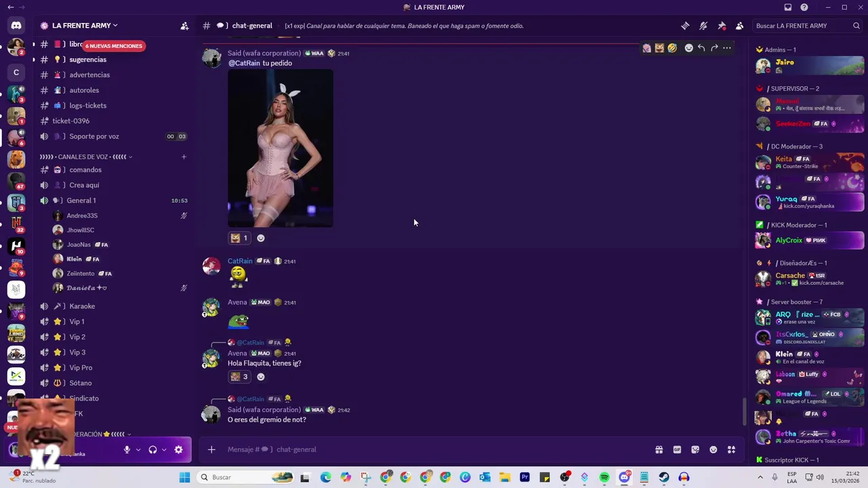
Task: Click the Windows Start button
Action: point(184,477)
